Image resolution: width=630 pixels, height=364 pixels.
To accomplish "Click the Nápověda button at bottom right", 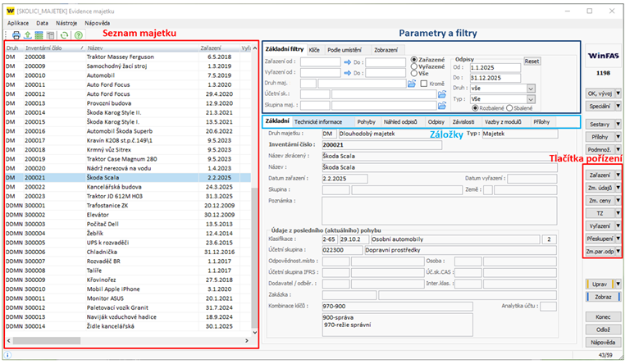I will (603, 343).
